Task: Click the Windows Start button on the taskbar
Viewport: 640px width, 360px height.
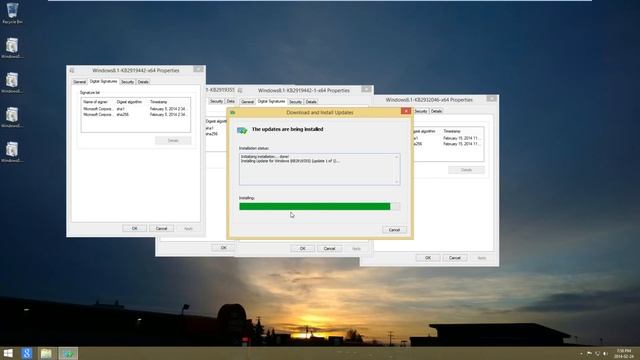Action: [x=8, y=353]
